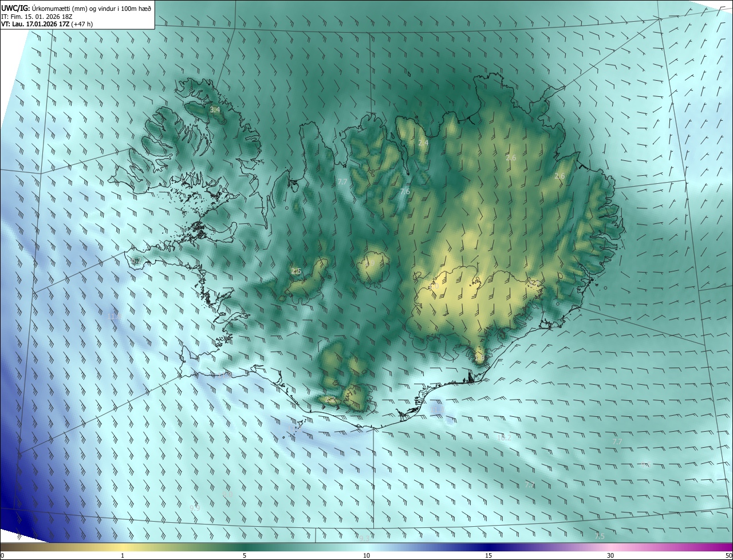The image size is (733, 560).
Task: Click the '50' label on the color scale
Action: tap(728, 555)
